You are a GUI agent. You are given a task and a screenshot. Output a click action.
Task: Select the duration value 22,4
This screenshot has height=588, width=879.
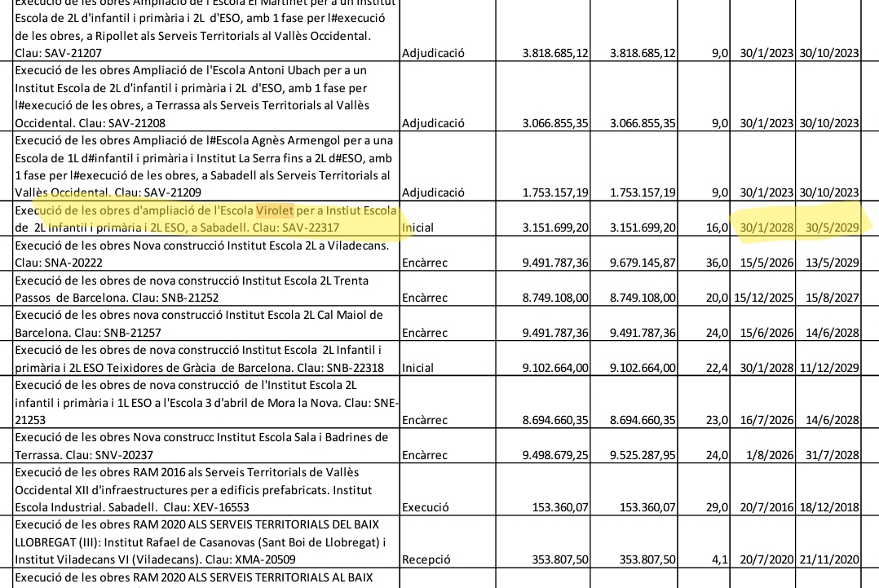pyautogui.click(x=717, y=368)
